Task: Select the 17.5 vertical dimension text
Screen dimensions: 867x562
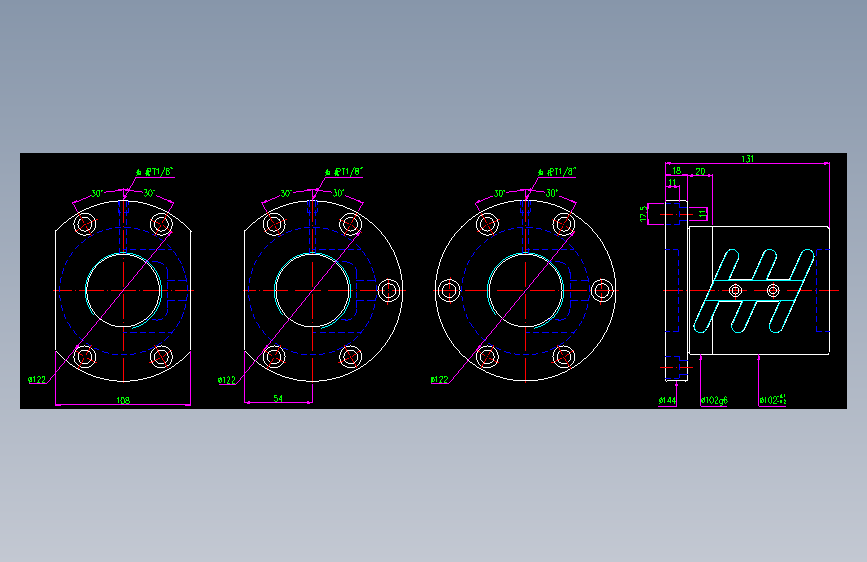Action: point(643,214)
